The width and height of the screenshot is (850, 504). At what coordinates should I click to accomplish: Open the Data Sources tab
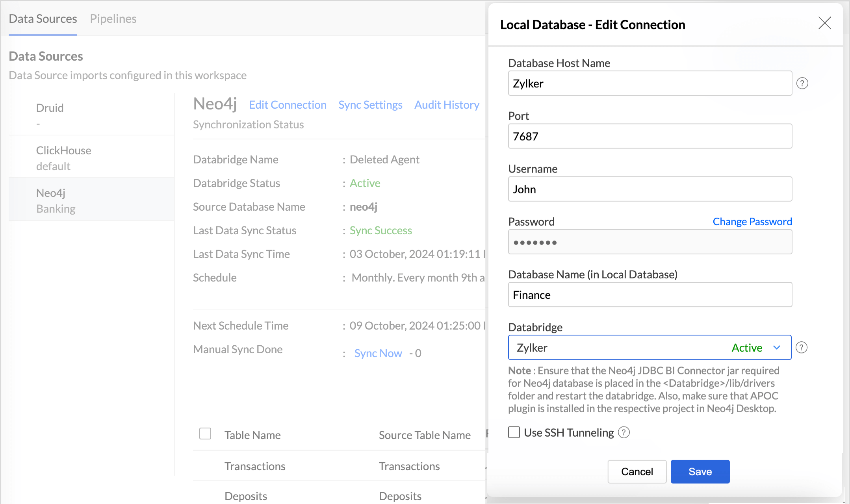point(43,19)
